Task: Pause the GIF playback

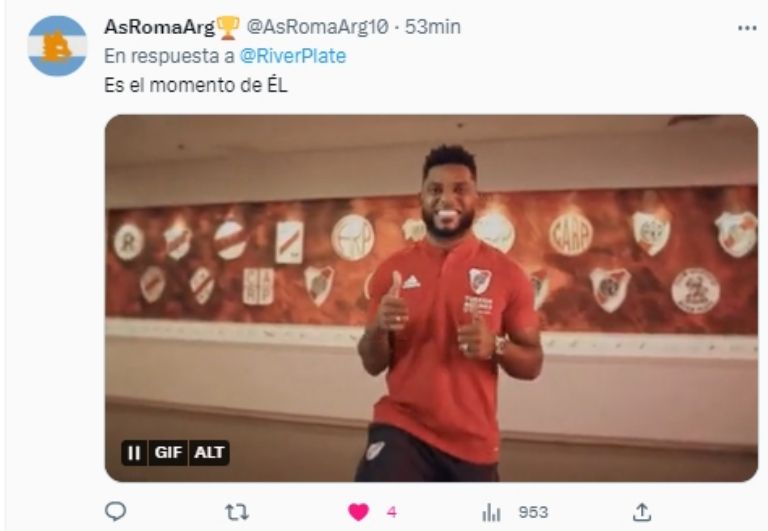Action: pyautogui.click(x=134, y=453)
